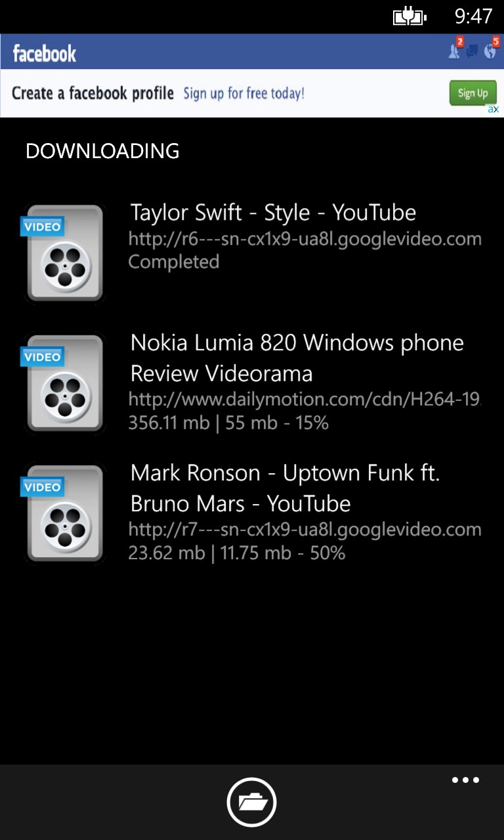Select the dailymotion.com download URL
The height and width of the screenshot is (840, 504).
[x=304, y=399]
